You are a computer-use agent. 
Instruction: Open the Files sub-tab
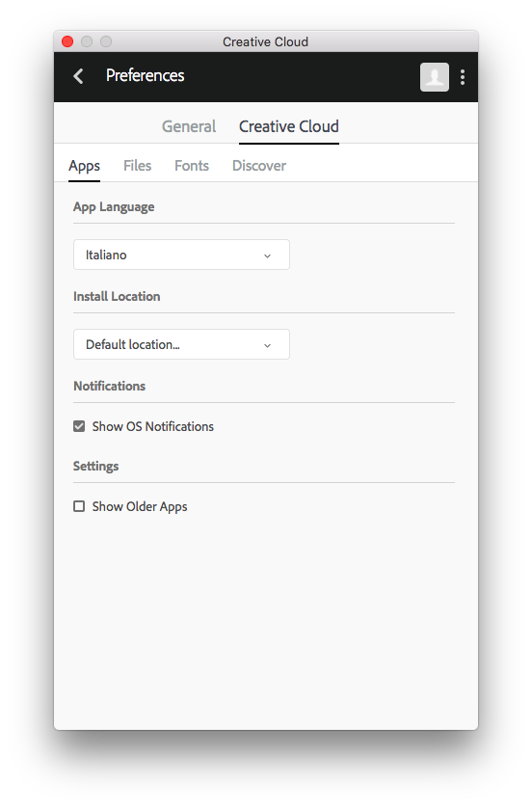pyautogui.click(x=138, y=166)
